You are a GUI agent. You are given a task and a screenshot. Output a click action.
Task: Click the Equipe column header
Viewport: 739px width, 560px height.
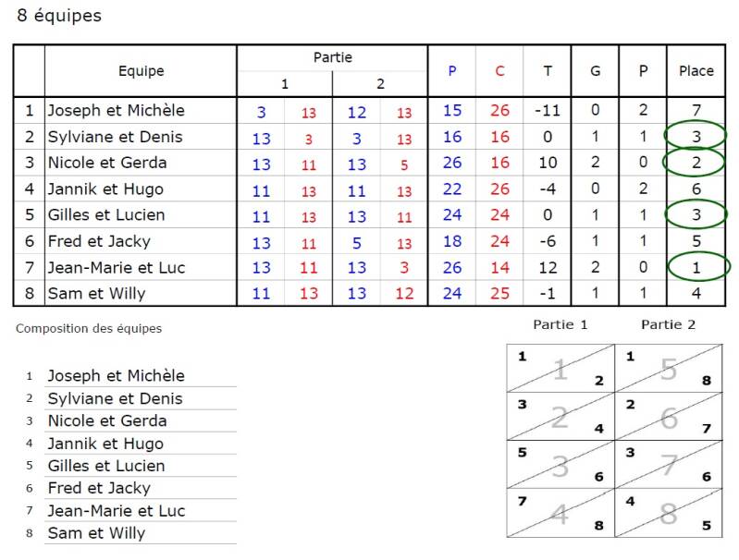[x=141, y=71]
